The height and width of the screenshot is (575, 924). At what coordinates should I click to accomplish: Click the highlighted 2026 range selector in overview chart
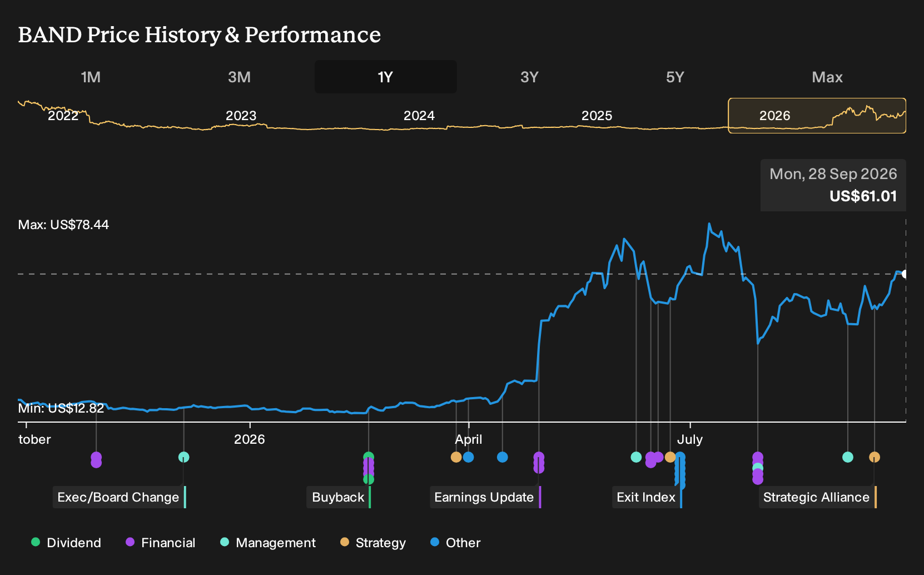pos(817,116)
